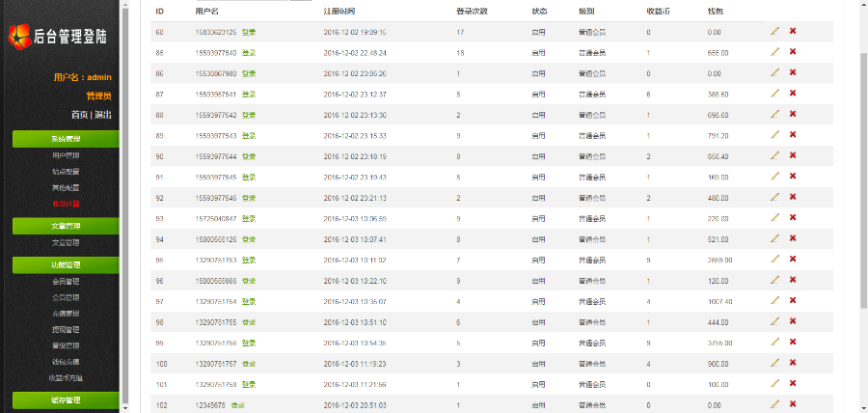
Task: Delete user with ID 87
Action: [x=793, y=93]
